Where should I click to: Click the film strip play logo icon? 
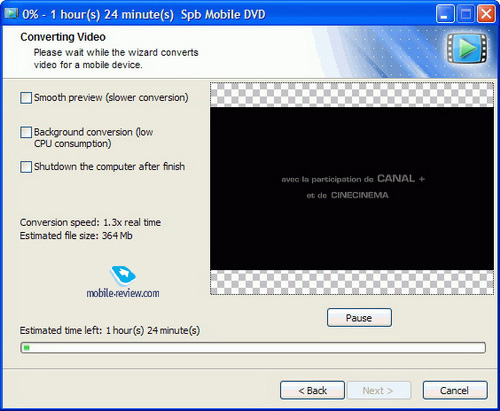(x=467, y=48)
